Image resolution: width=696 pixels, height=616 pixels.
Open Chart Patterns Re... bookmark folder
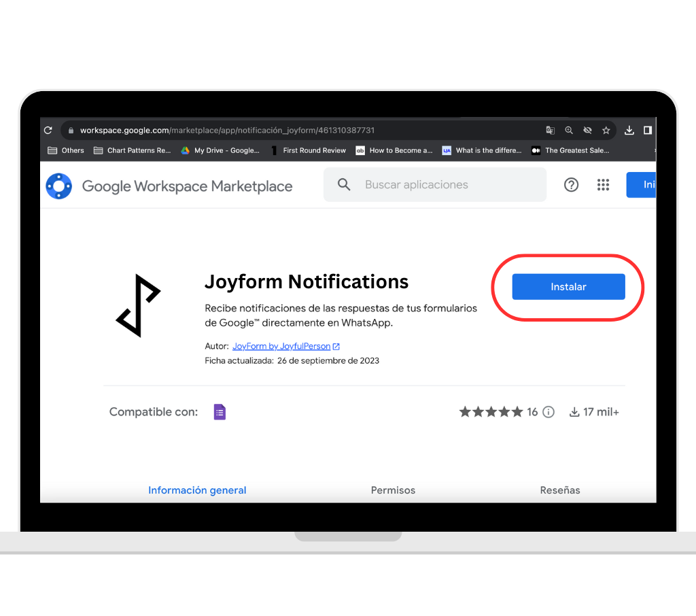(133, 150)
